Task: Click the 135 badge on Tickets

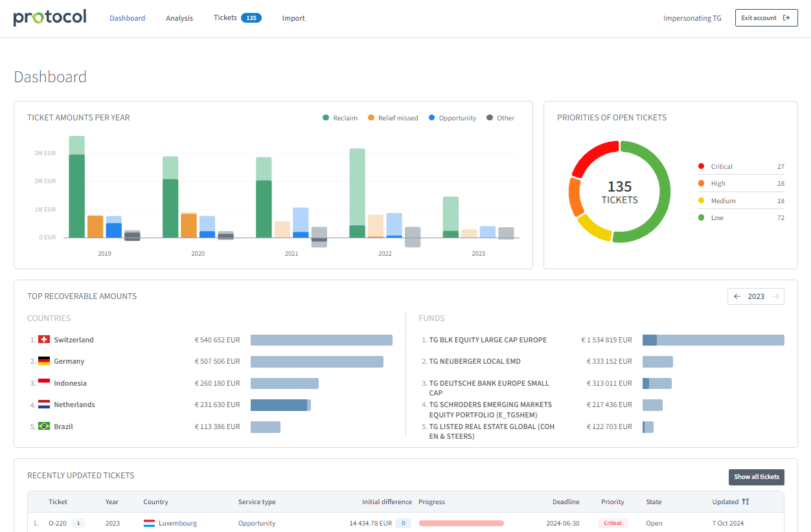Action: tap(252, 17)
